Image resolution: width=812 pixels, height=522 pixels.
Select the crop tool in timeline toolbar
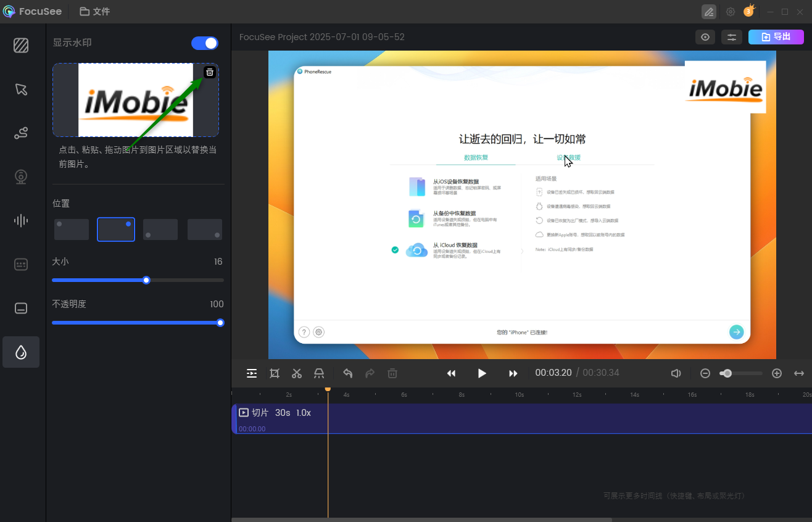275,373
